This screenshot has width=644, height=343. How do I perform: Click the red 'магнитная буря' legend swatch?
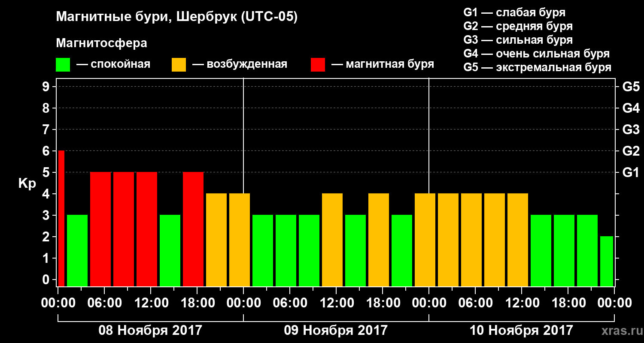(318, 65)
